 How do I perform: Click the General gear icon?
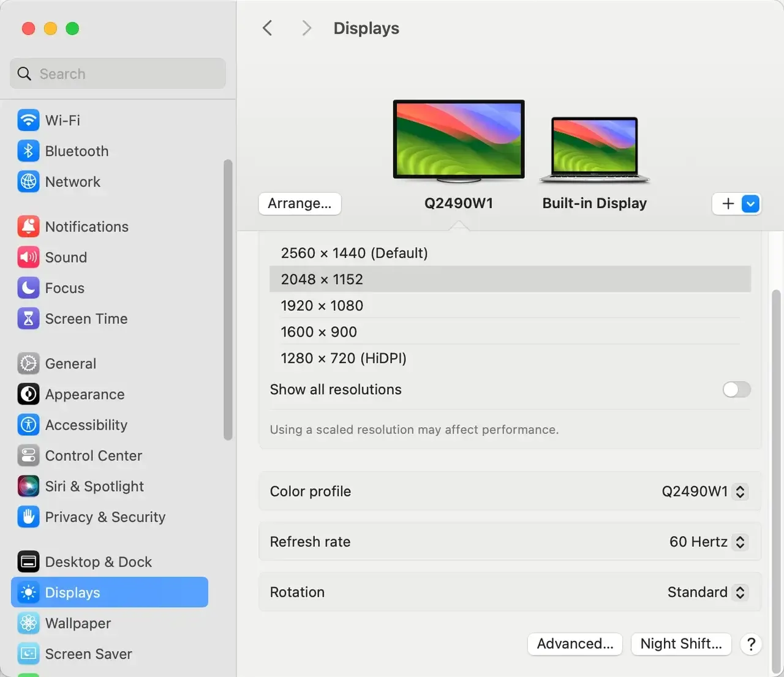coord(28,364)
